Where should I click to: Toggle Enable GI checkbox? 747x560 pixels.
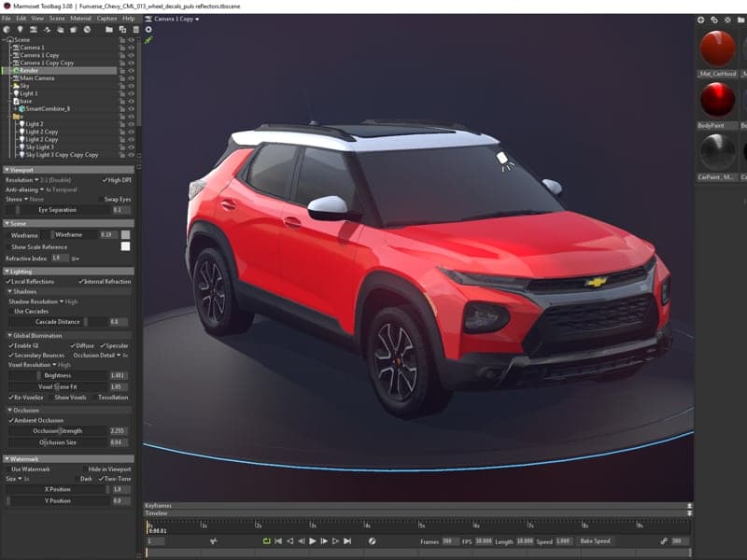click(24, 345)
